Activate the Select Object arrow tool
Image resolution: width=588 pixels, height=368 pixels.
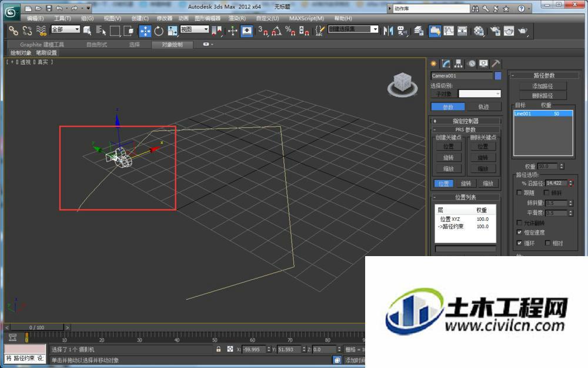tap(88, 31)
